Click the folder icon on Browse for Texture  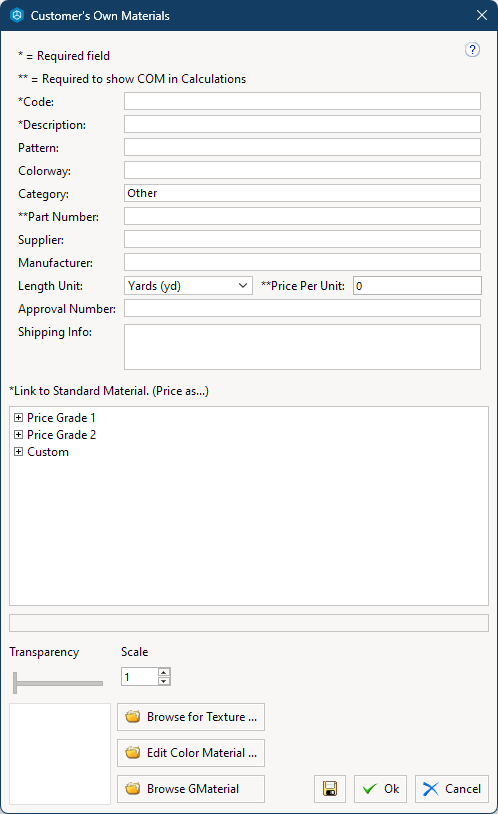point(133,716)
